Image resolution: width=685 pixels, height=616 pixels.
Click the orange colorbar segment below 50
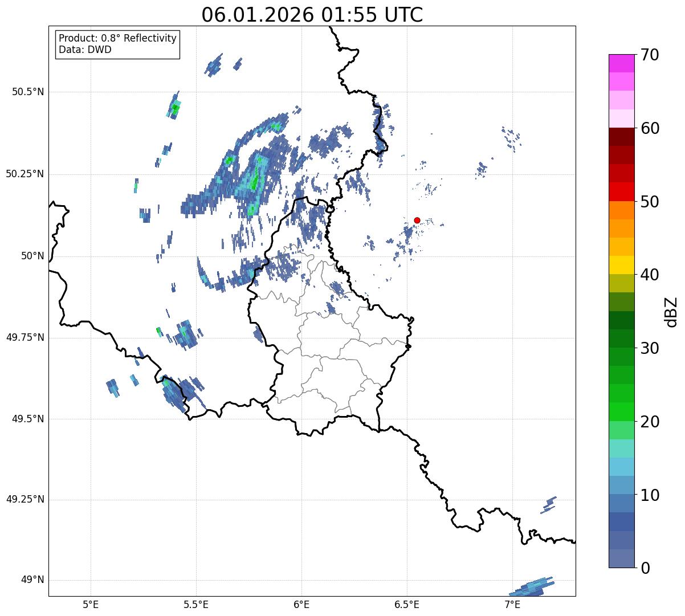click(x=621, y=210)
